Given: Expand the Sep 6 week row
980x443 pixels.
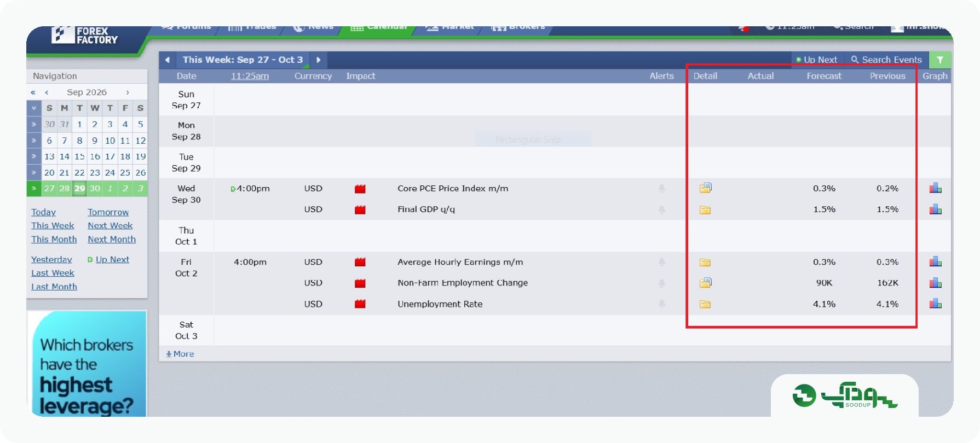Looking at the screenshot, I should (x=33, y=141).
